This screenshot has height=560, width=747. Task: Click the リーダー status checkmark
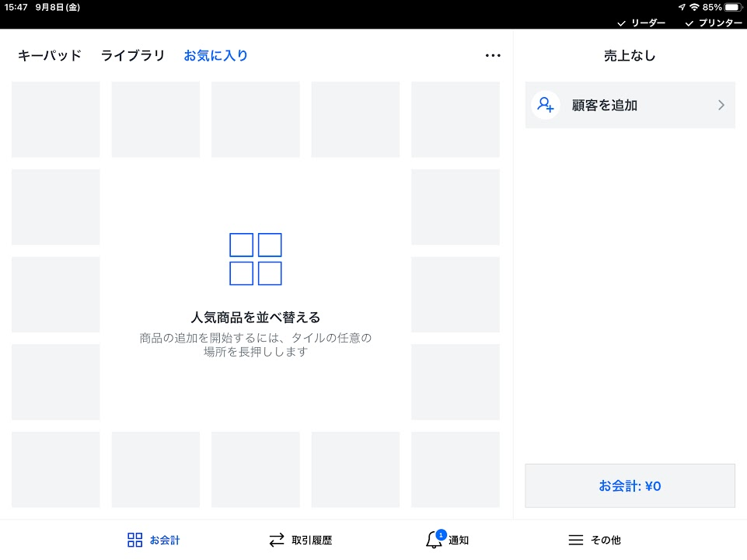622,23
